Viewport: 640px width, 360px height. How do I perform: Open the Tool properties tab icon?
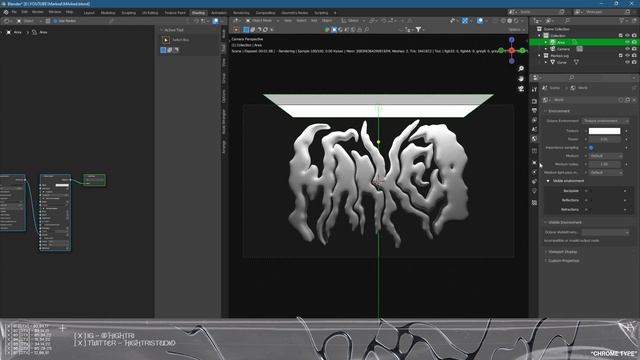pyautogui.click(x=534, y=89)
